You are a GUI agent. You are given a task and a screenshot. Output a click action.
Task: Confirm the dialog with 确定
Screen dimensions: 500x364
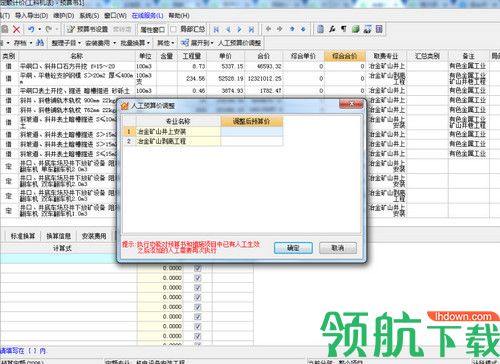293,248
